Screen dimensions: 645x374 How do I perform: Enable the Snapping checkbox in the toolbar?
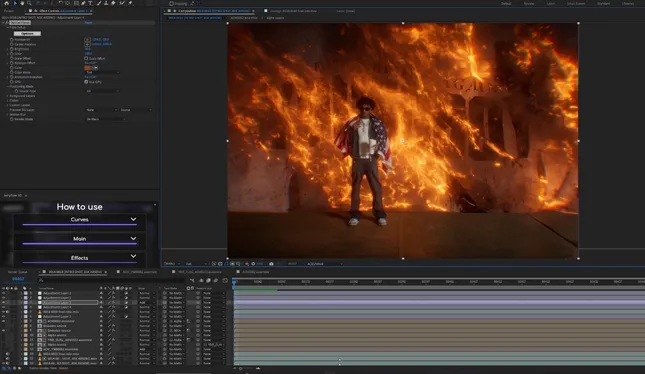(x=172, y=3)
